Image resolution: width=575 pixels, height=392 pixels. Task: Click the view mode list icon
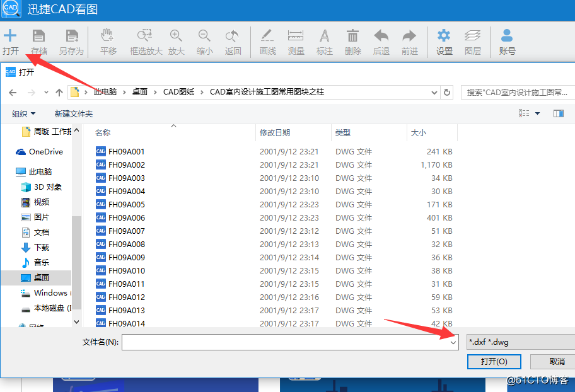[524, 113]
